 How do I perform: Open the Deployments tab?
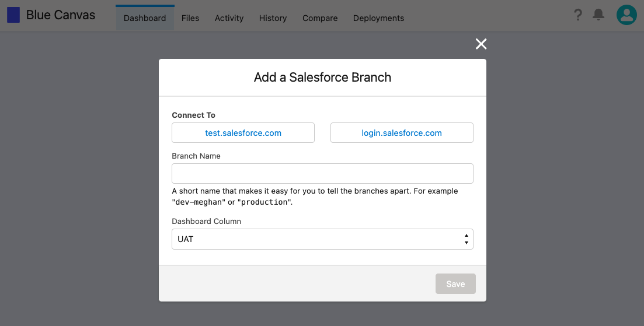pos(379,18)
